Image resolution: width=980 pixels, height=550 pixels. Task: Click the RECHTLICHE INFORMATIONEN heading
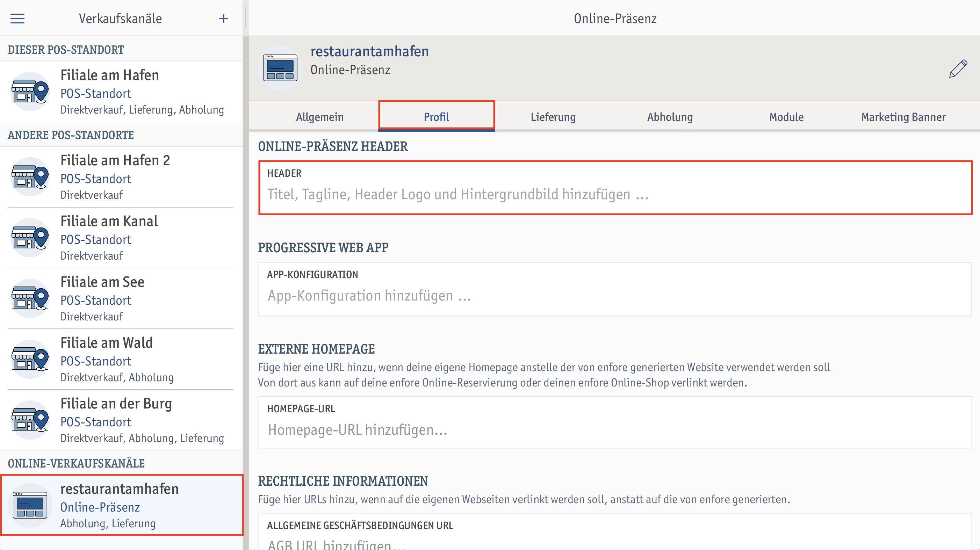pyautogui.click(x=343, y=481)
